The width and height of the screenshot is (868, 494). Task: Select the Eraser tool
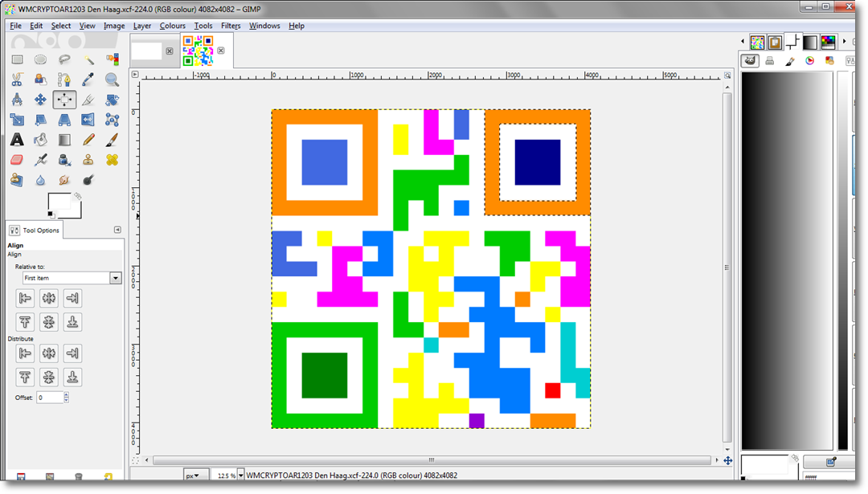tap(17, 160)
